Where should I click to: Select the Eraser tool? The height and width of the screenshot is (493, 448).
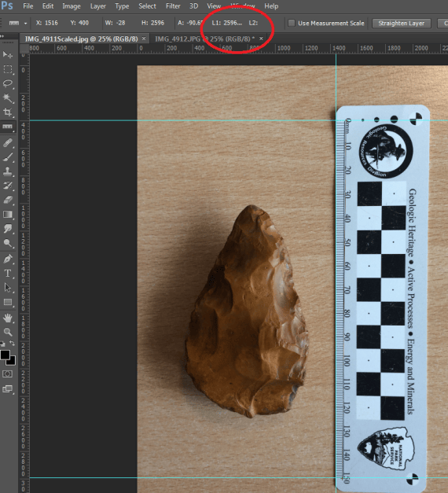click(8, 200)
